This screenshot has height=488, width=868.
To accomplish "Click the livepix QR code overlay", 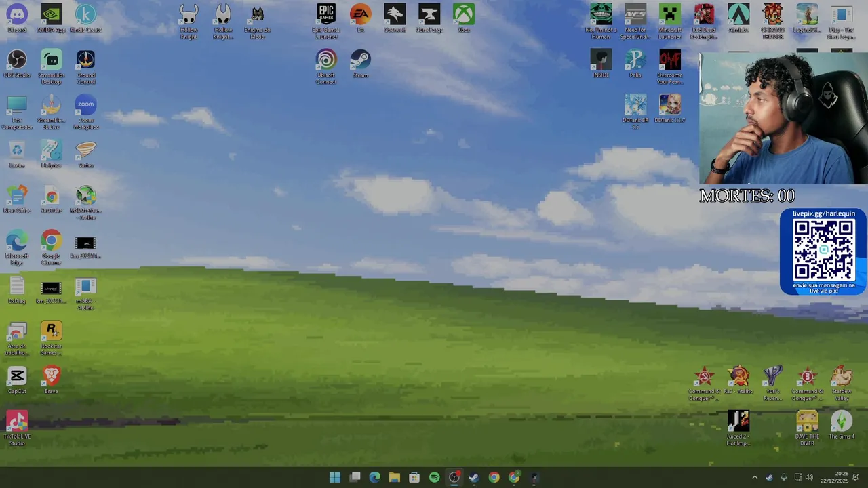I will 824,249.
